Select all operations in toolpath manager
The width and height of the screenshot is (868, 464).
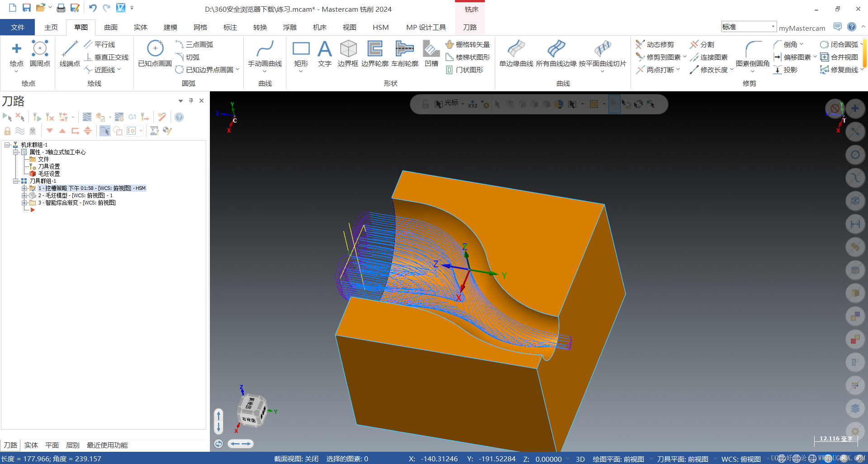pos(7,117)
